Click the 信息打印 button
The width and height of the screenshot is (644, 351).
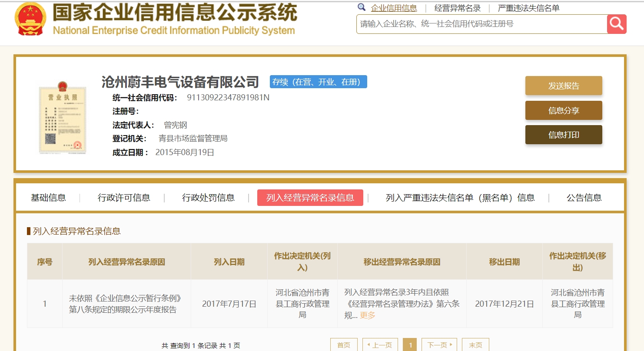[564, 135]
